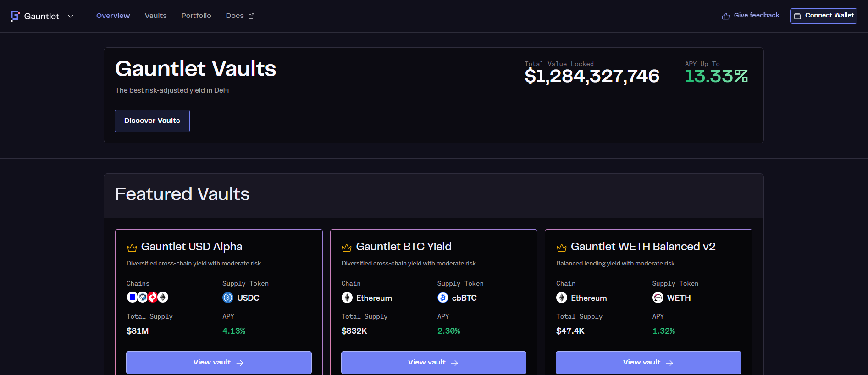868x375 pixels.
Task: Click the thumbs-up feedback icon
Action: coord(726,16)
